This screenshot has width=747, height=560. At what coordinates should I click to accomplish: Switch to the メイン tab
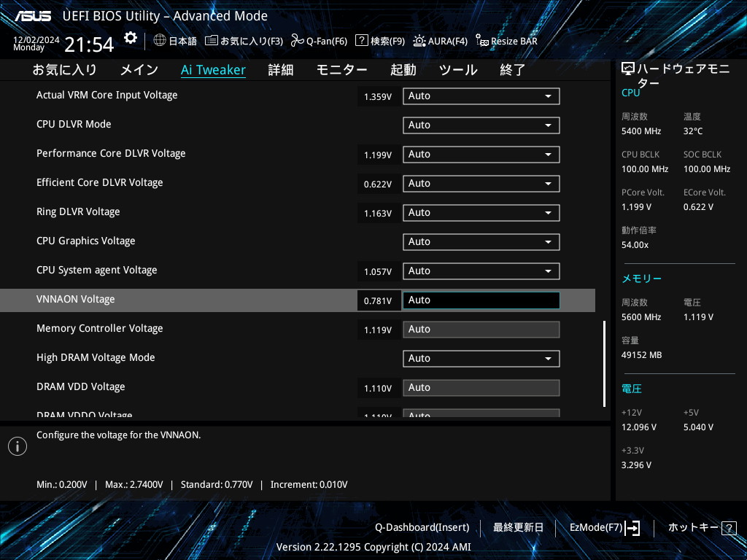[x=139, y=70]
